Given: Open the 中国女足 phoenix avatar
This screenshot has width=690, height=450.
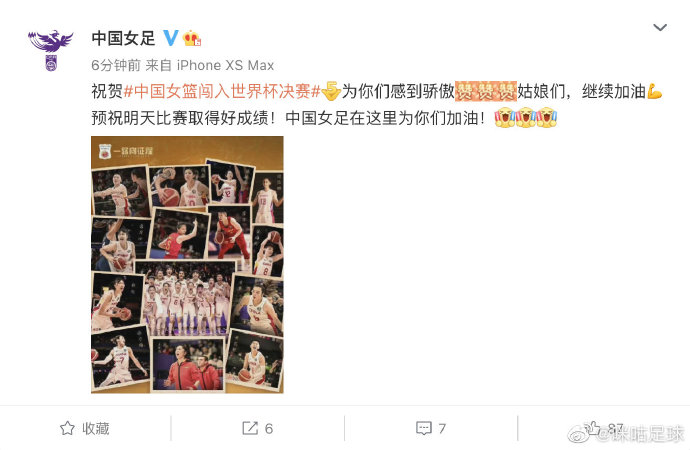Looking at the screenshot, I should (51, 50).
